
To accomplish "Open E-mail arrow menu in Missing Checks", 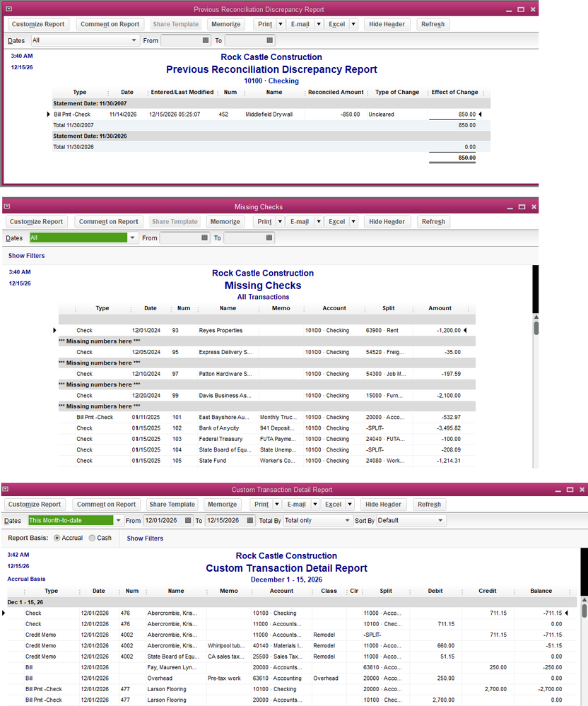I will [x=318, y=221].
